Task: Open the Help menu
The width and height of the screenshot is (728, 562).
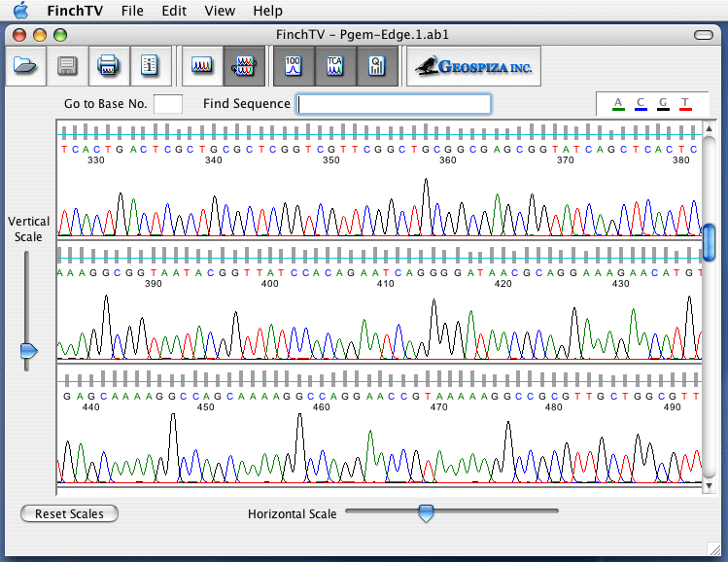Action: click(268, 11)
